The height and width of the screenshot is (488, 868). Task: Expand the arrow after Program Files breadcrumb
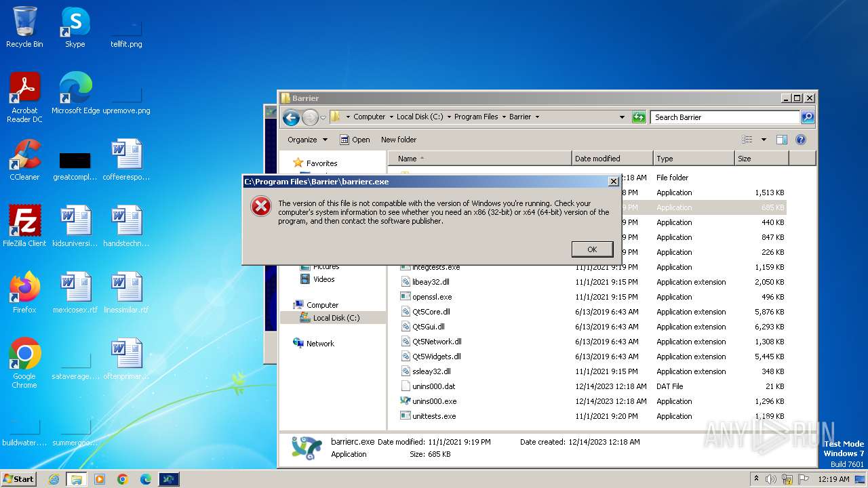click(504, 117)
